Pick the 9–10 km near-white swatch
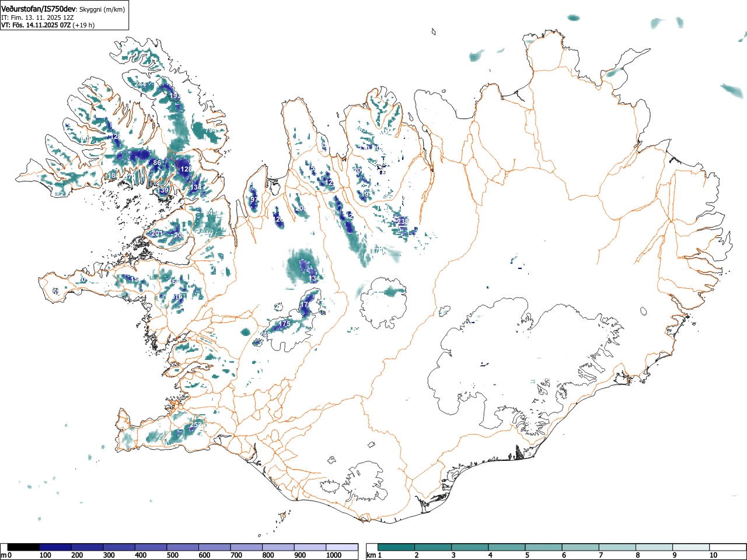This screenshot has width=747, height=560. pyautogui.click(x=690, y=547)
